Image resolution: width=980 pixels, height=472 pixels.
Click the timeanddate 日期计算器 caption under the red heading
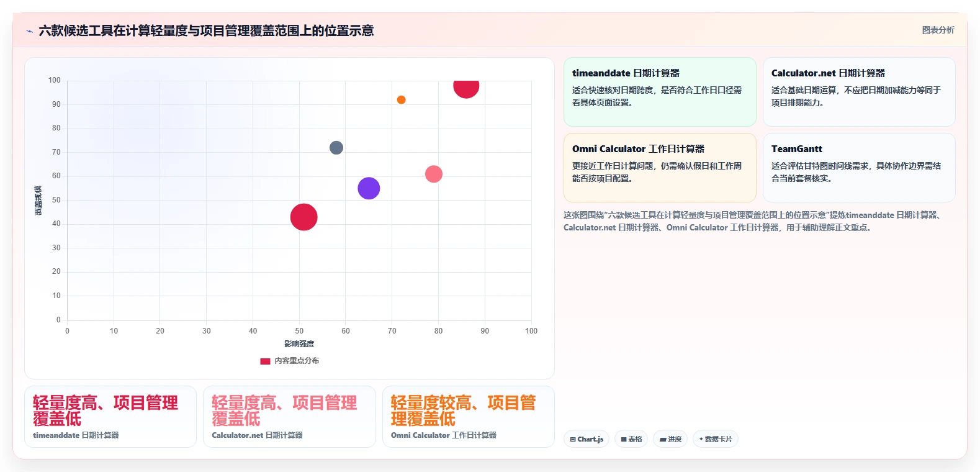pos(76,435)
